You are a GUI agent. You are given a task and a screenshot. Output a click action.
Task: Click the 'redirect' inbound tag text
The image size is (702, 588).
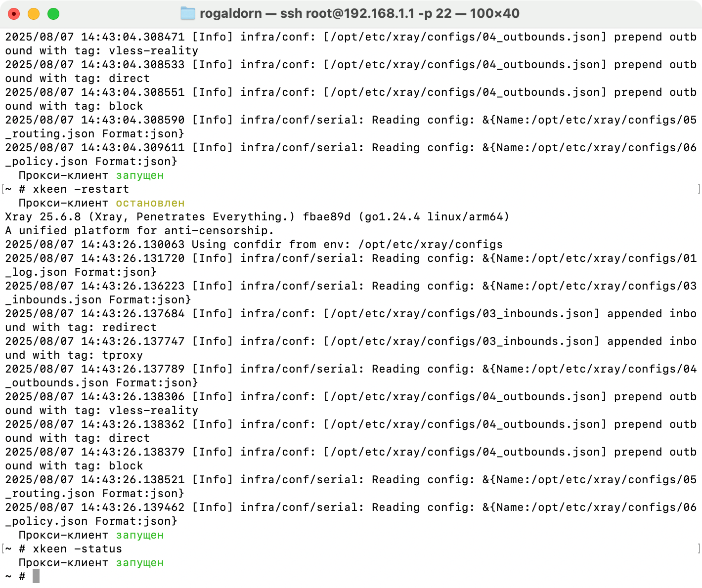(129, 328)
